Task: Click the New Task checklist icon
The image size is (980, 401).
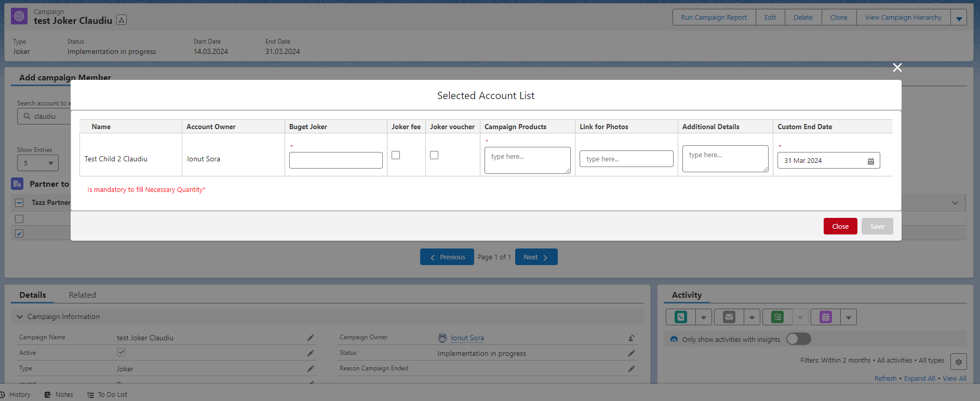Action: pos(777,317)
